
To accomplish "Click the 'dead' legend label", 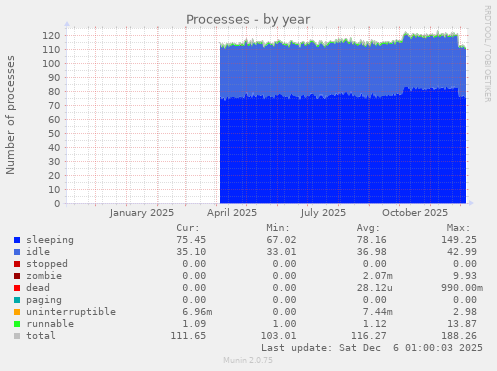I will (38, 288).
